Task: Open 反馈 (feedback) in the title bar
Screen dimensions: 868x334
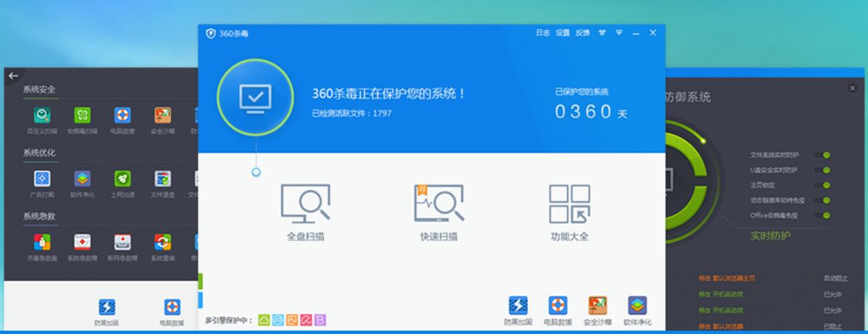Action: point(582,33)
